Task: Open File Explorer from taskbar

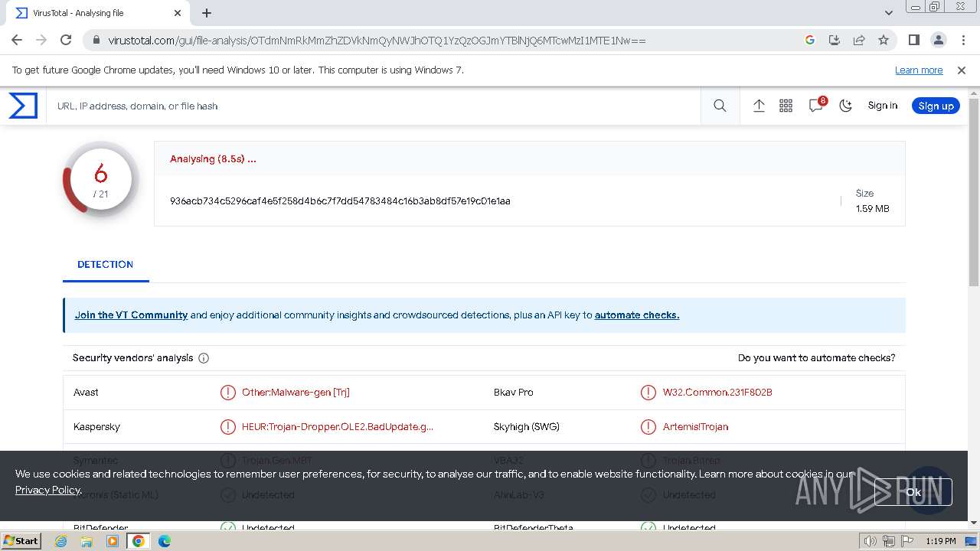Action: (x=87, y=541)
